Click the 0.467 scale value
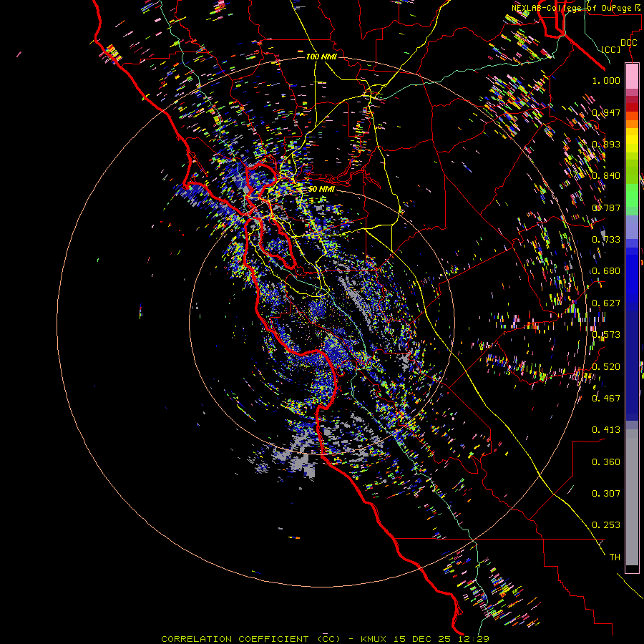 [606, 398]
